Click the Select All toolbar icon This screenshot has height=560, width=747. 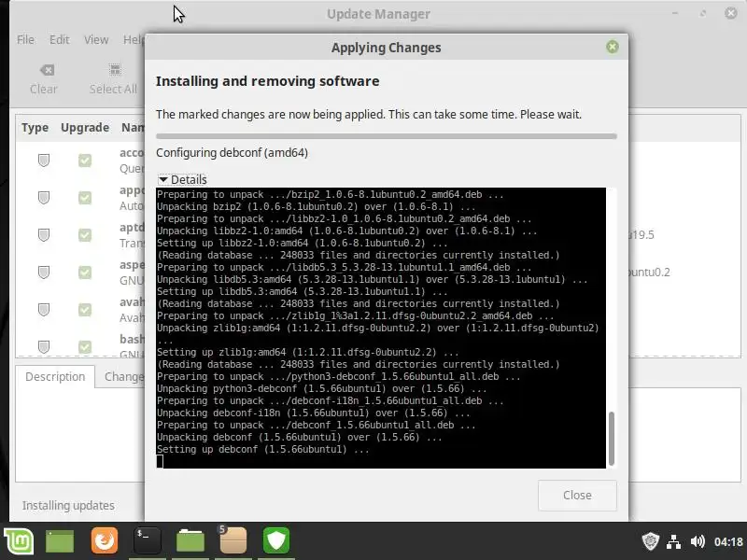click(x=113, y=79)
